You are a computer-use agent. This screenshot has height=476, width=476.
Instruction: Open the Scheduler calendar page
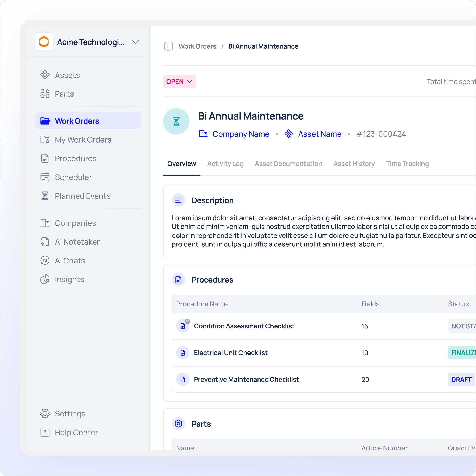tap(73, 177)
